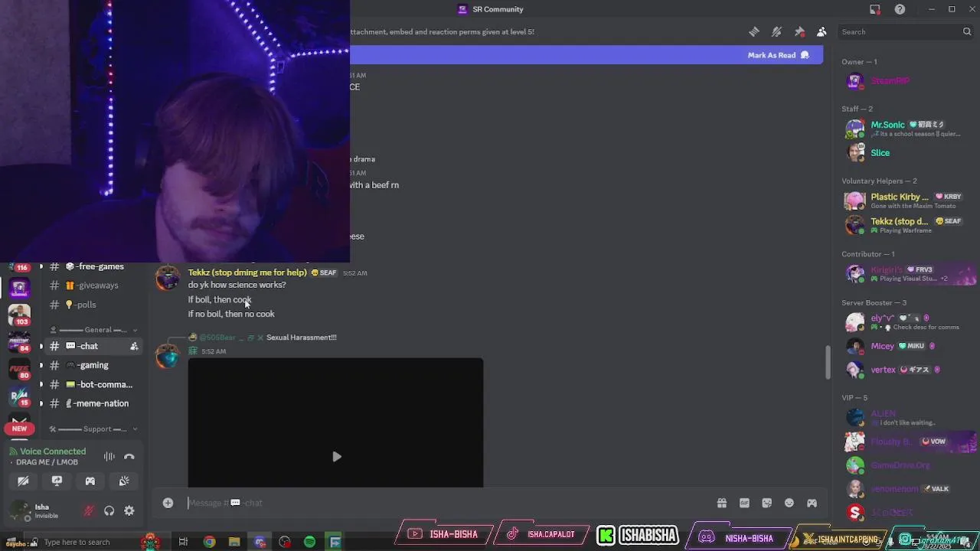Click Voice Connected status text
Screen dimensions: 980x551
pyautogui.click(x=53, y=452)
